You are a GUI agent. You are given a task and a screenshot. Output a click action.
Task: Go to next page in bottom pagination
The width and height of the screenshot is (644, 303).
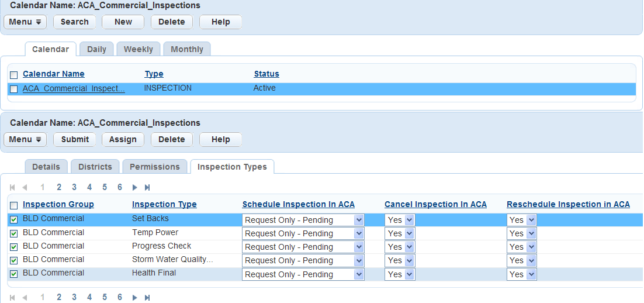(x=134, y=298)
